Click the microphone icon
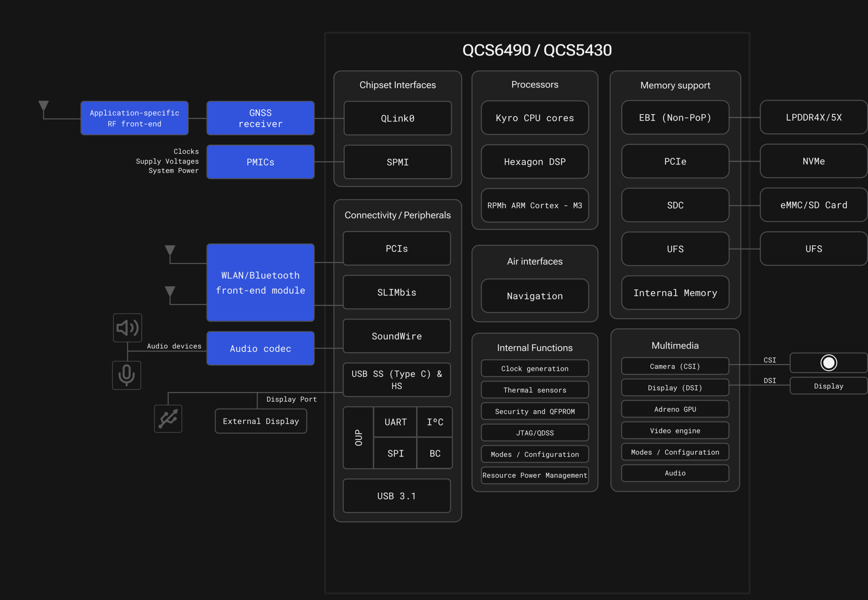The height and width of the screenshot is (600, 868). tap(127, 375)
